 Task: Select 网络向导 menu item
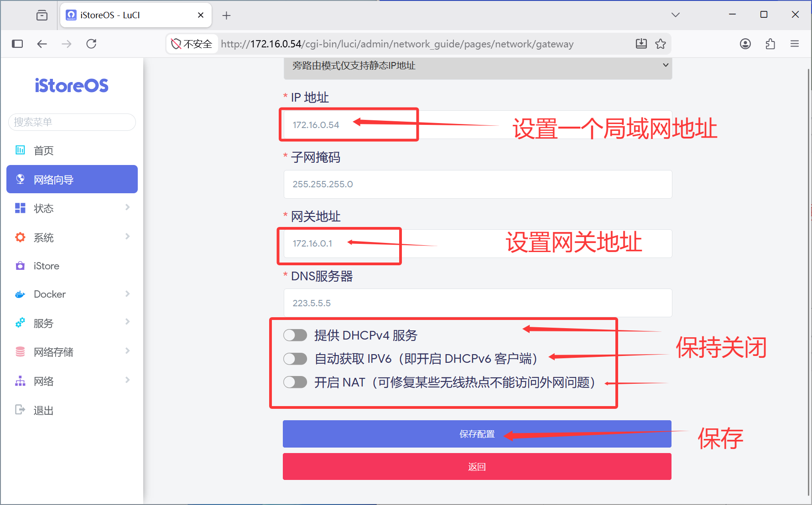(72, 179)
